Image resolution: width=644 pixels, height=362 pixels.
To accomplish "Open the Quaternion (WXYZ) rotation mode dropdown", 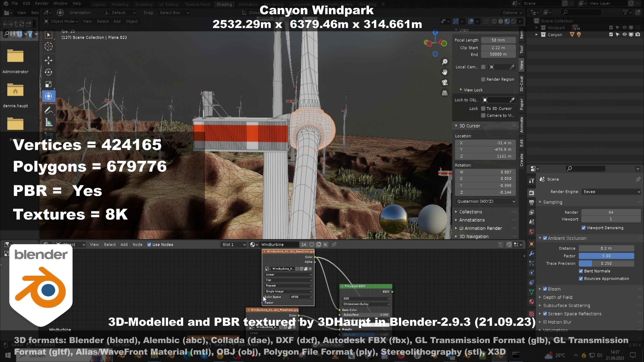I will coord(485,201).
